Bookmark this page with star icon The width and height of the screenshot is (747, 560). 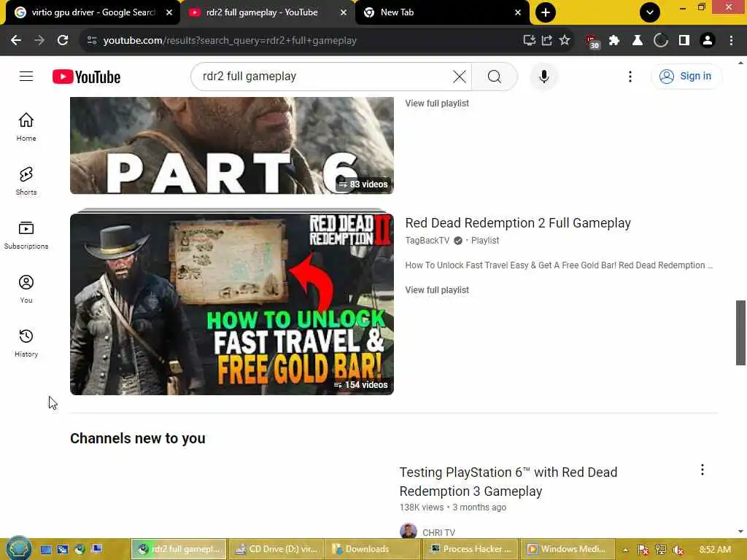coord(565,40)
